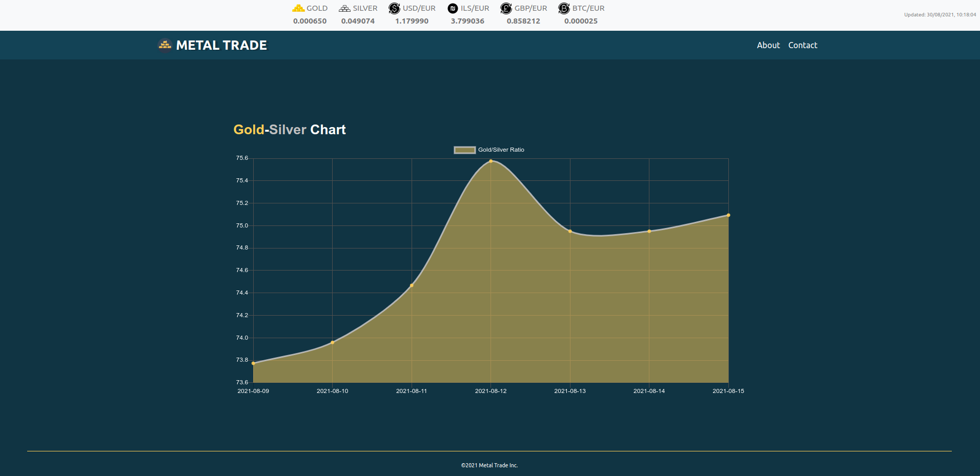Click the Bitcoin BTC coin icon
Screen dimensions: 980x476
click(564, 9)
